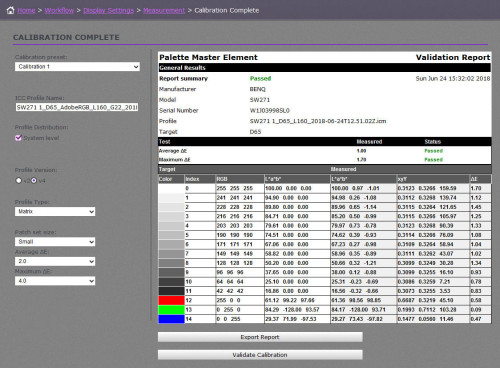Click the 'Passed' report summary text

260,78
